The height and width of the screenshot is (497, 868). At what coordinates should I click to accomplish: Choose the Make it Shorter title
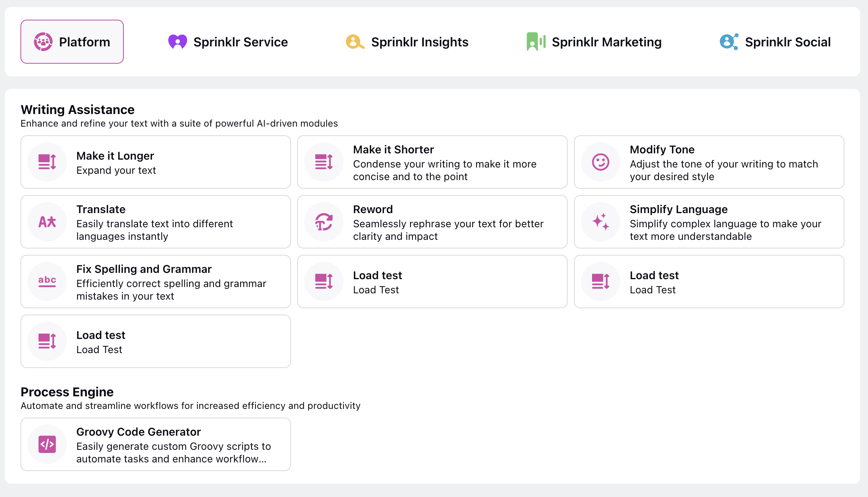coord(394,149)
